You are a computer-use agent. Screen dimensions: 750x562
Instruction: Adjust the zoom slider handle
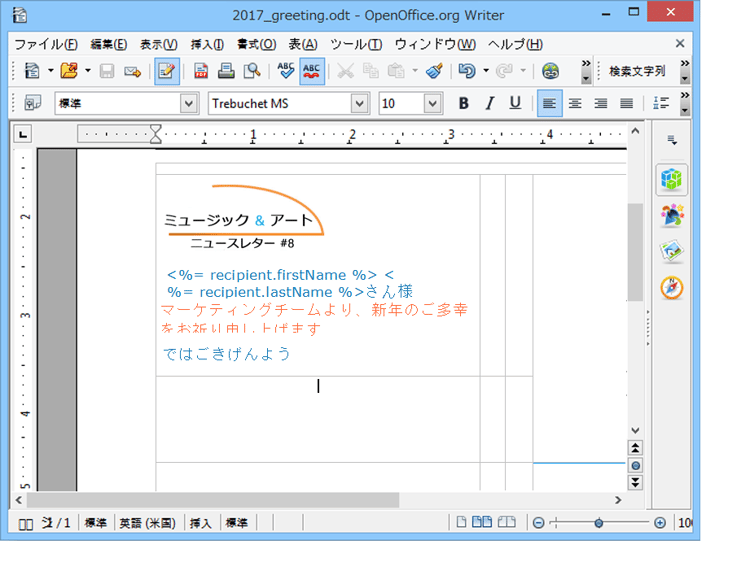coord(599,523)
